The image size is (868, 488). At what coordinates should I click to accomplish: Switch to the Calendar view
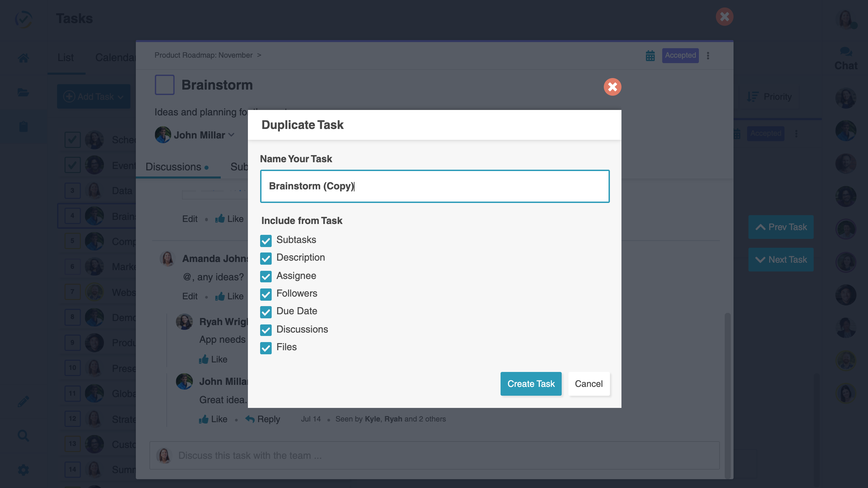tap(115, 58)
